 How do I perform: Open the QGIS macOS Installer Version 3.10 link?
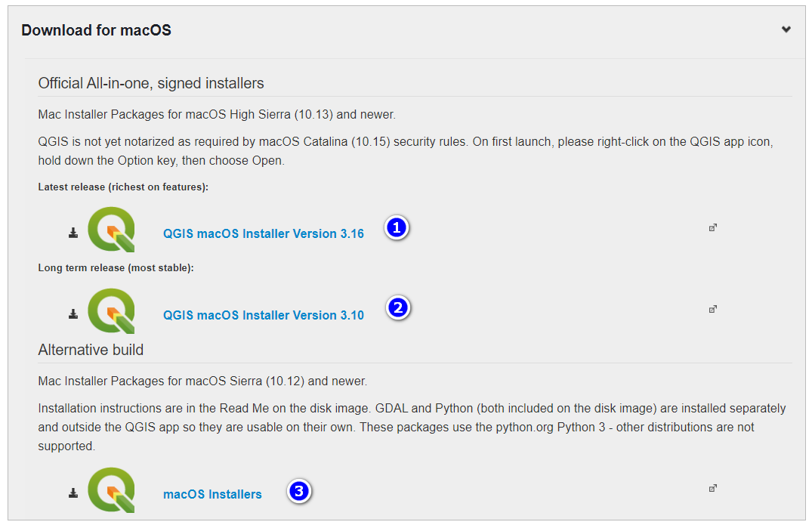coord(263,315)
